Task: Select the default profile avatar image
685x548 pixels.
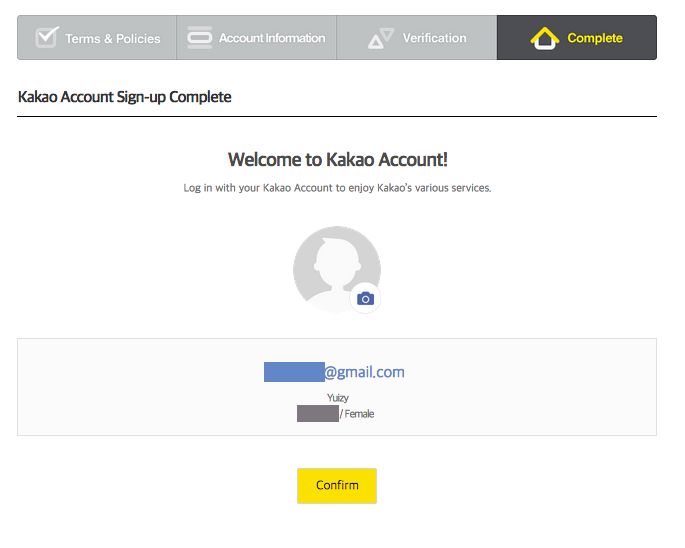Action: 334,265
